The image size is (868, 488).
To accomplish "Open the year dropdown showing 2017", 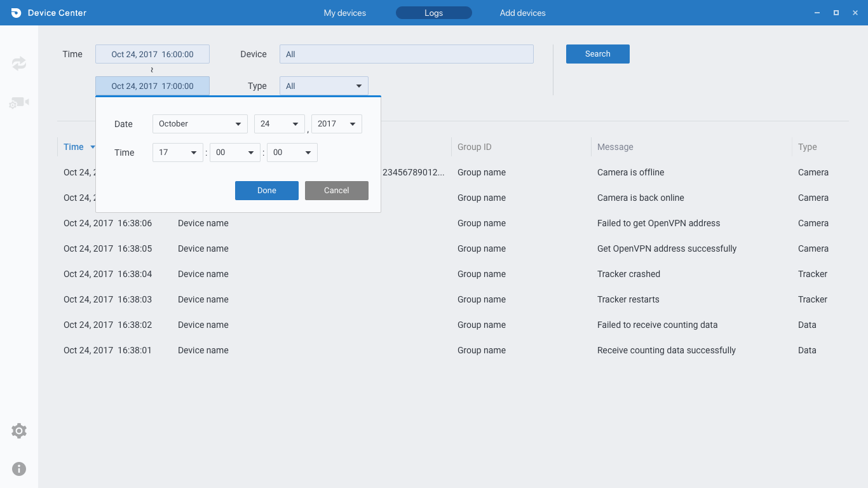I will [x=337, y=124].
